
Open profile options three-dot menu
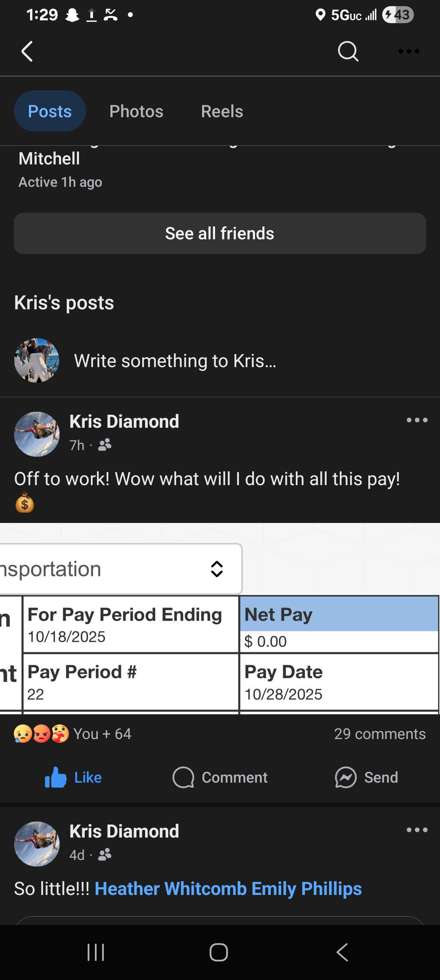(409, 51)
